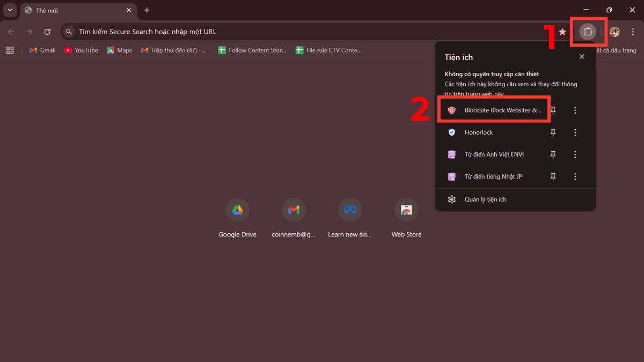Open the Gmail bookmark
Screen dimensions: 644x362
click(41, 50)
